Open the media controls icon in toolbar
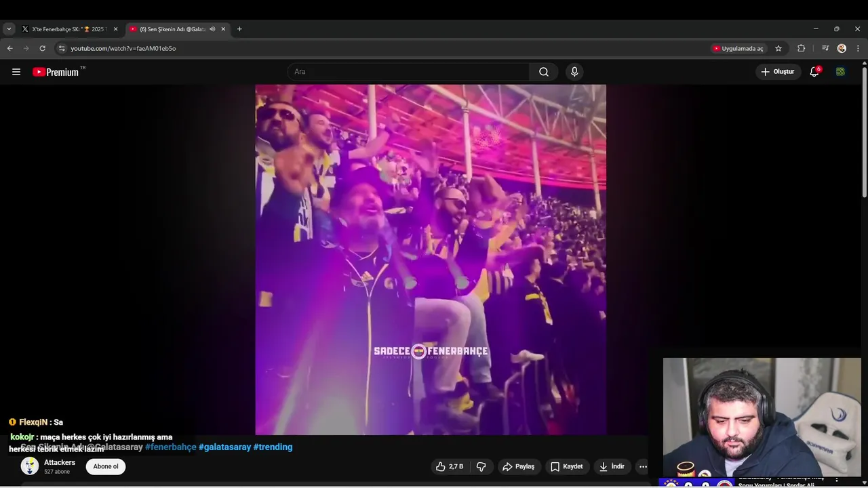The image size is (868, 488). [x=825, y=48]
